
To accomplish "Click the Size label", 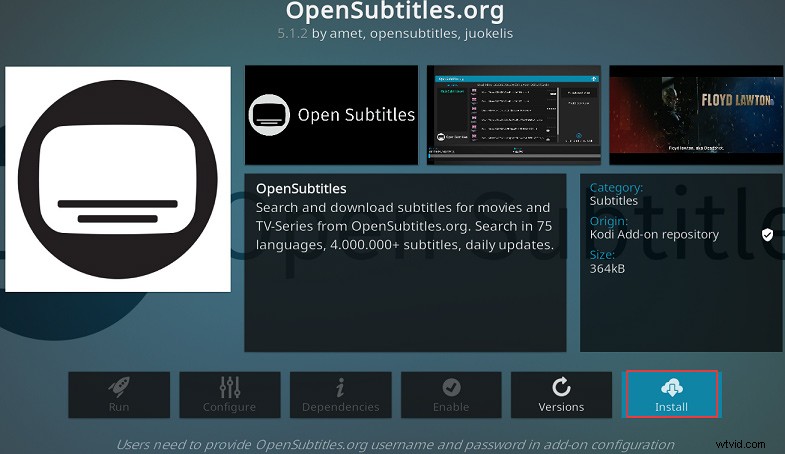I will (602, 255).
